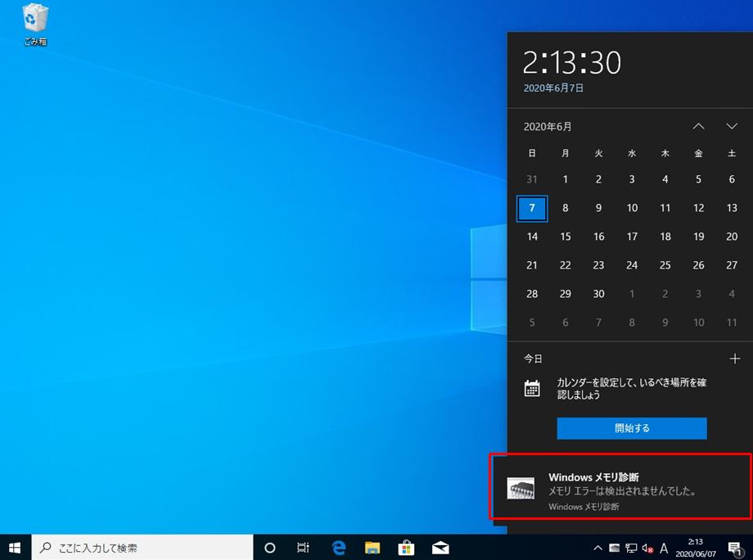
Task: Open the Mail app from the taskbar
Action: click(x=440, y=548)
